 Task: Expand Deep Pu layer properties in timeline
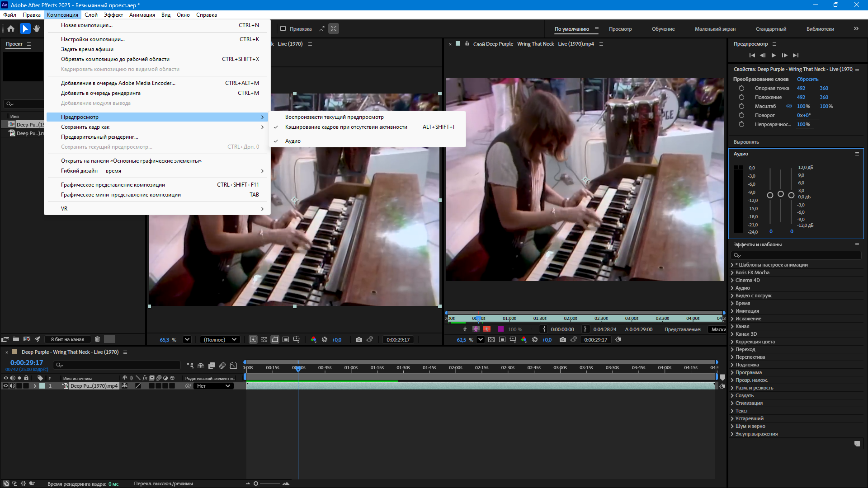pyautogui.click(x=35, y=386)
